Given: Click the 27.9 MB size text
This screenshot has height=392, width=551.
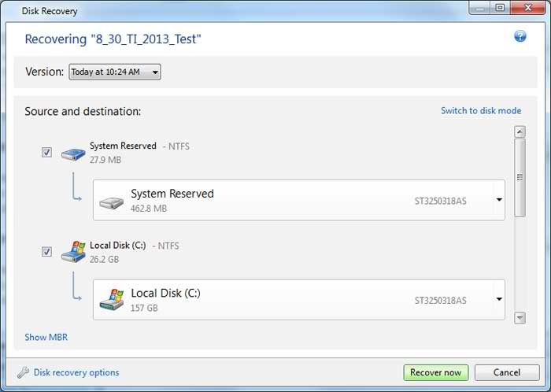Looking at the screenshot, I should click(105, 160).
